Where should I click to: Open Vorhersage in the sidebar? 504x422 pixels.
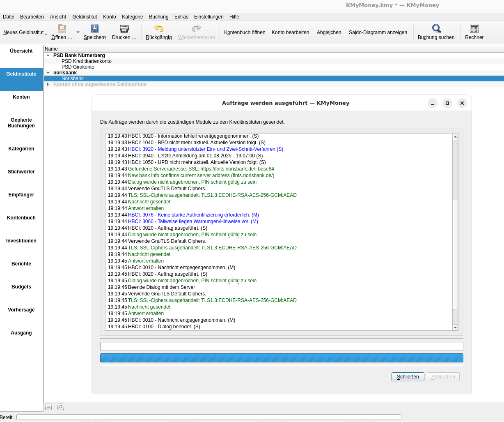tap(21, 310)
